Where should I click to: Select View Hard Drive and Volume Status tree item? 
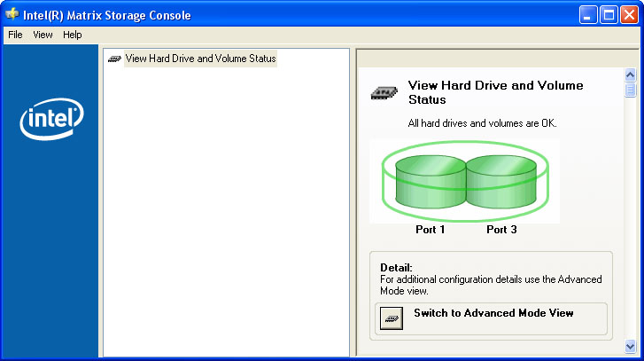coord(200,59)
